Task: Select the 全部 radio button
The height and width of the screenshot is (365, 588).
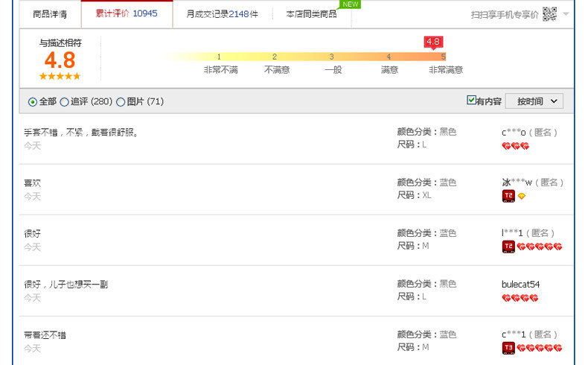Action: [x=32, y=102]
